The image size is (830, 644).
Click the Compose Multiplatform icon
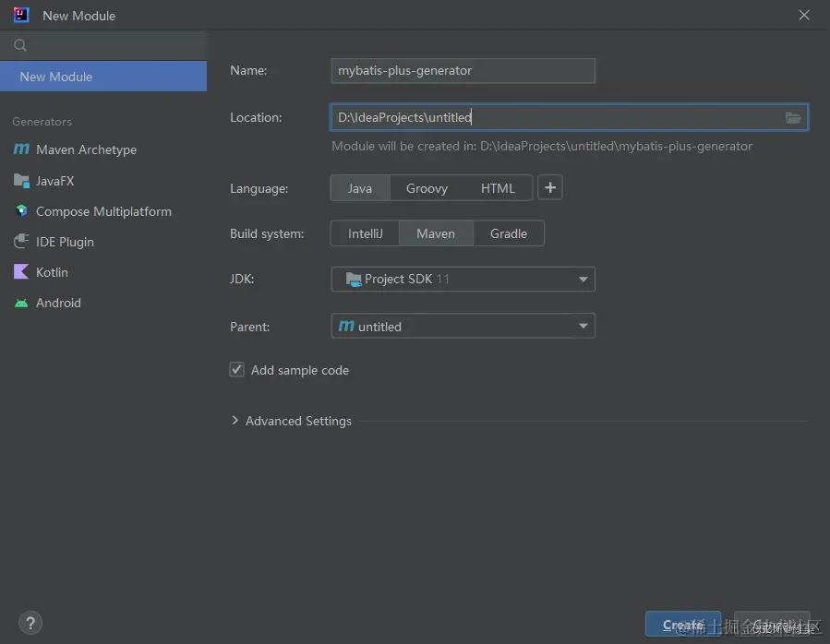[21, 211]
